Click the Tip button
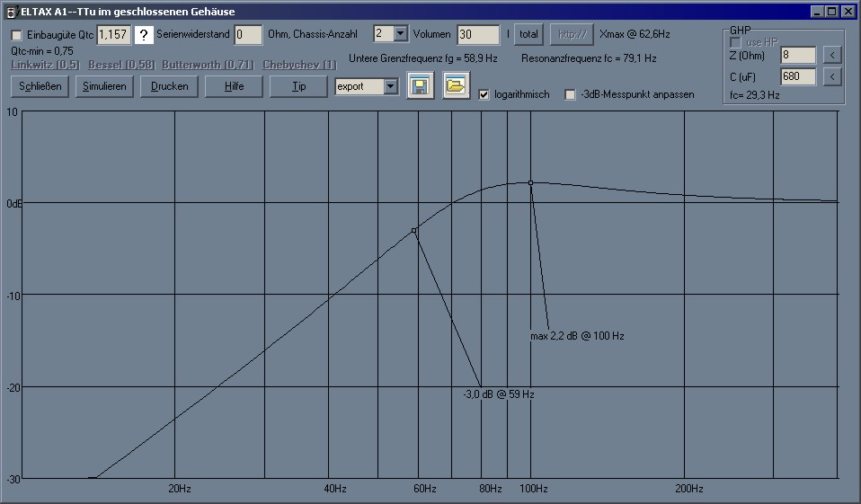 pos(298,86)
